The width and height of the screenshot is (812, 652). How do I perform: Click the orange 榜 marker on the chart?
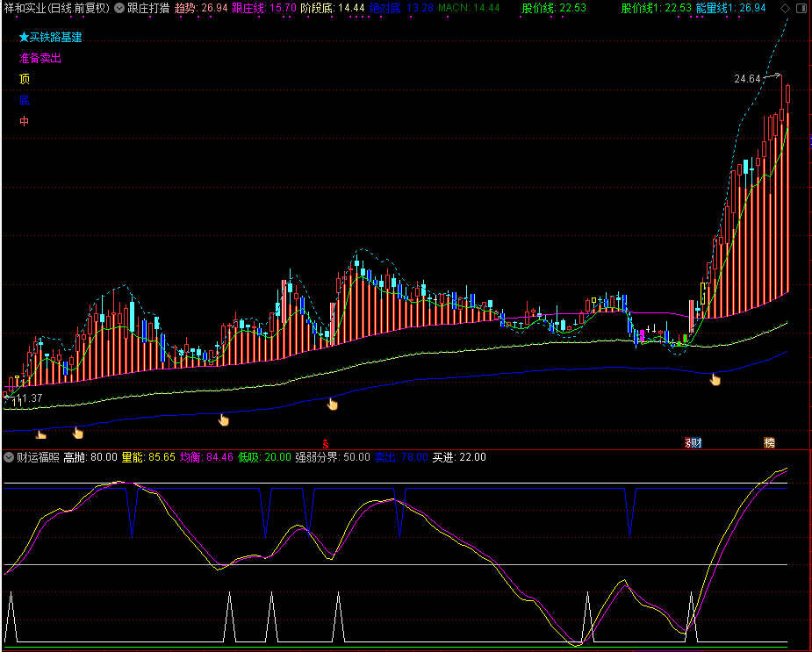[x=770, y=443]
